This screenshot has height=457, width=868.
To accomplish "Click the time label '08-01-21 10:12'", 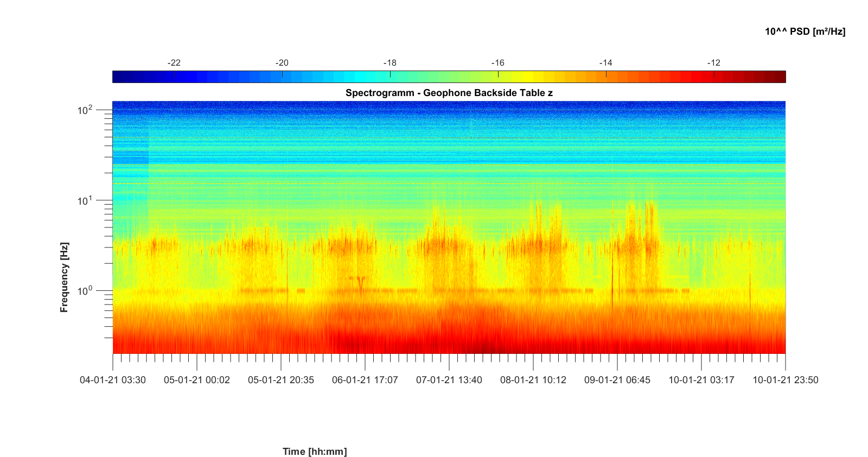I will 533,380.
